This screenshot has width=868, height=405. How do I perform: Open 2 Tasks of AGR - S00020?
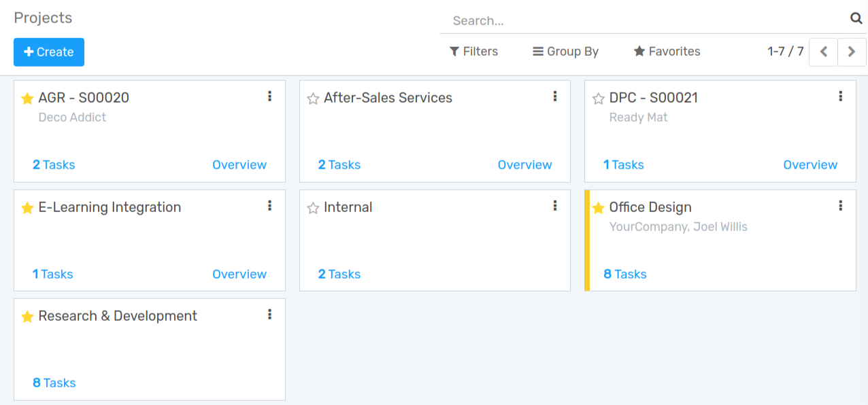click(54, 164)
